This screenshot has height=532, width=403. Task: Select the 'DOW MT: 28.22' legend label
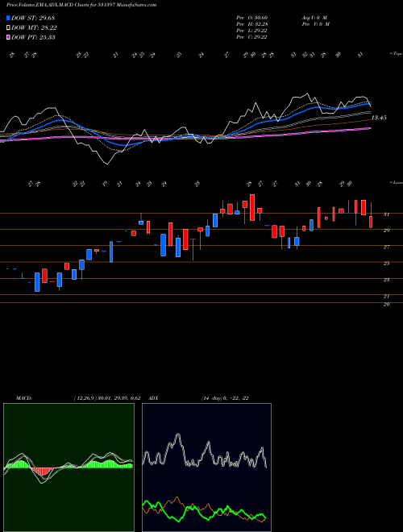pos(34,28)
